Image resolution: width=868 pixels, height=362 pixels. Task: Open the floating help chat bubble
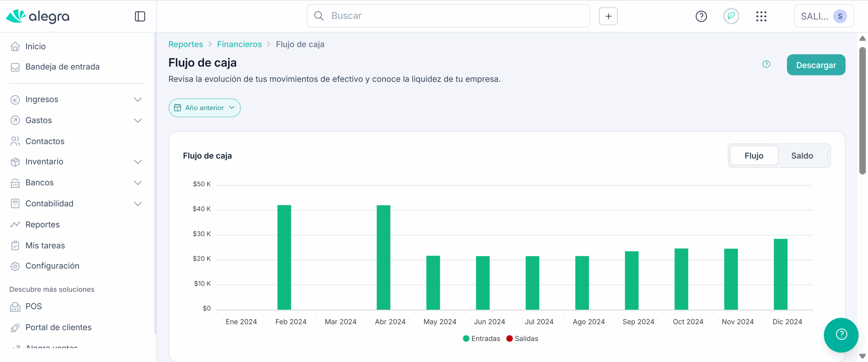point(841,335)
